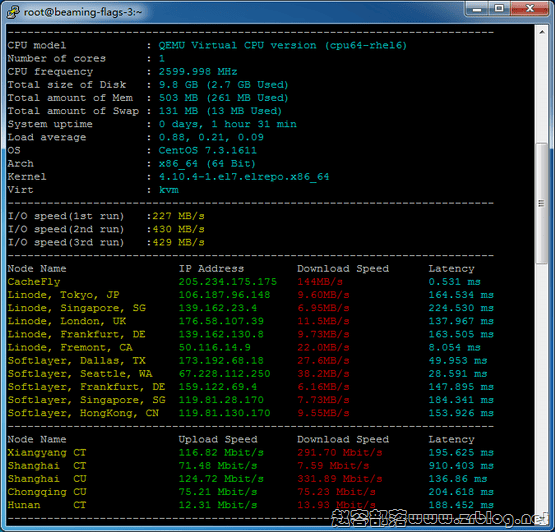Click the Xiangyang CT upload speed value
This screenshot has width=555, height=532.
coord(221,453)
